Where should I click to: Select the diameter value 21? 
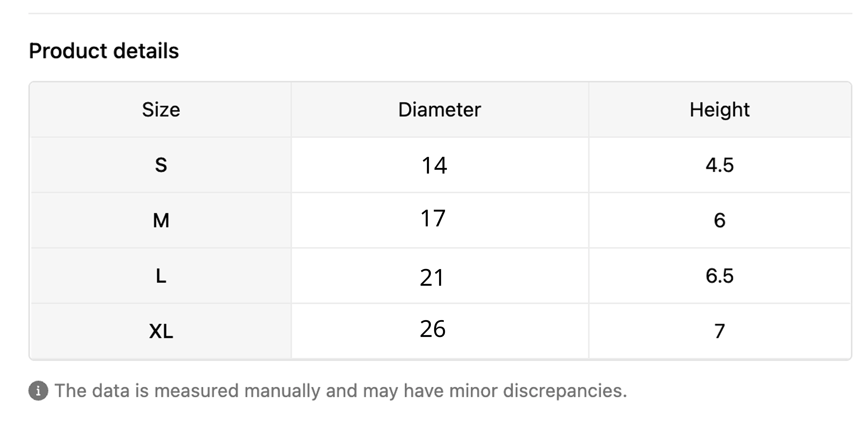pos(432,278)
